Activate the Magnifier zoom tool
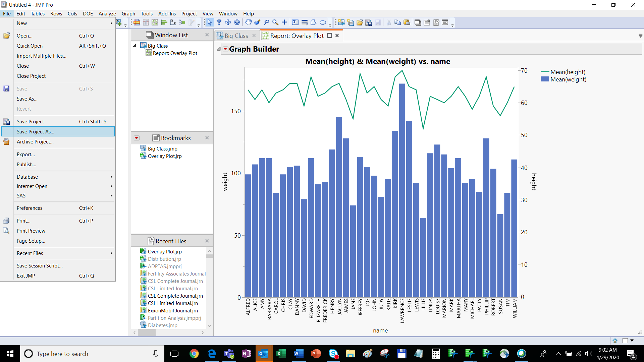Viewport: 644px width, 362px height. 275,22
